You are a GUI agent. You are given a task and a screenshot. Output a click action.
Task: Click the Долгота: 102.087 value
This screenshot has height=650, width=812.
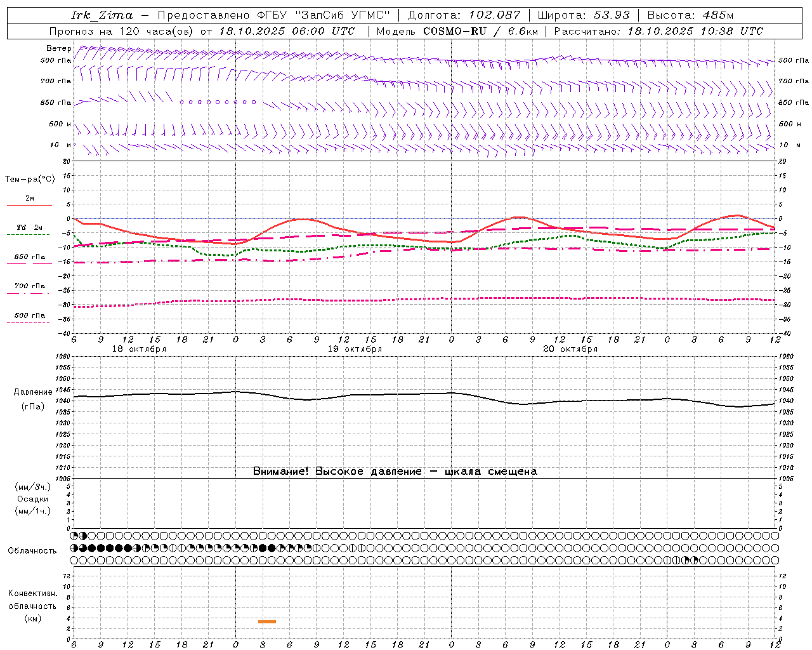tap(464, 15)
